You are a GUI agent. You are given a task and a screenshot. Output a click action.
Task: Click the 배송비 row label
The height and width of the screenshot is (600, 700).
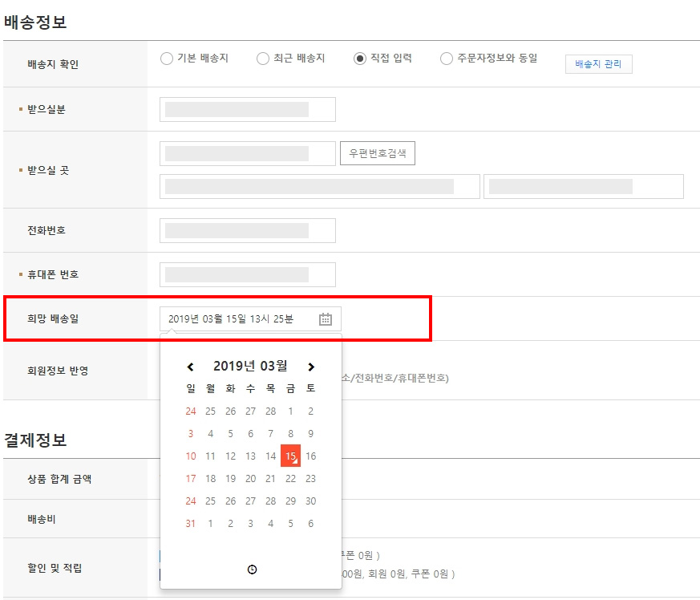42,519
